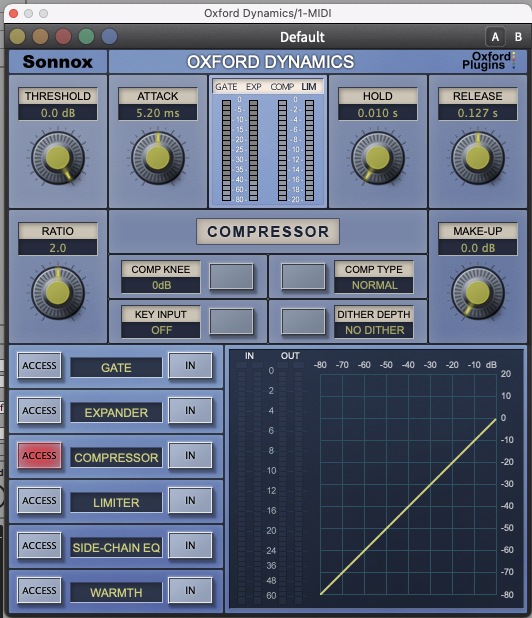Toggle the Side-Chain EQ IN switch
Screen dimensions: 532x618
190,545
